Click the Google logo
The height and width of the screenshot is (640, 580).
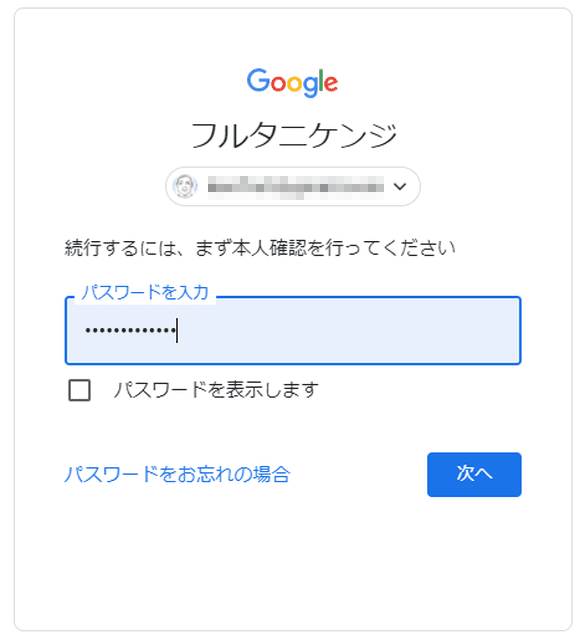point(292,83)
